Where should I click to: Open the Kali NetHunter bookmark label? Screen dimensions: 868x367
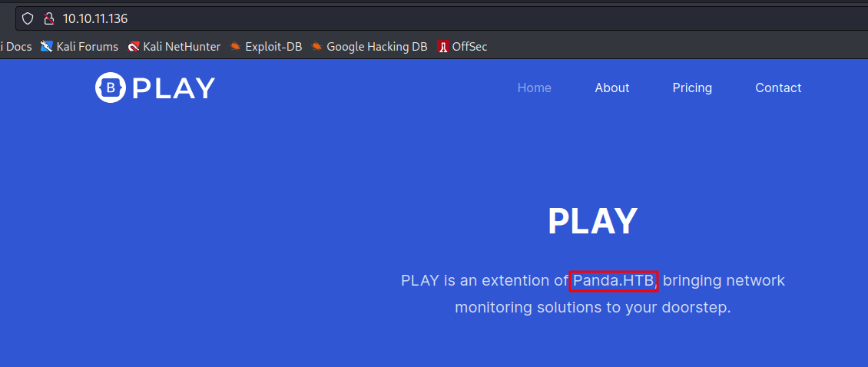tap(181, 47)
